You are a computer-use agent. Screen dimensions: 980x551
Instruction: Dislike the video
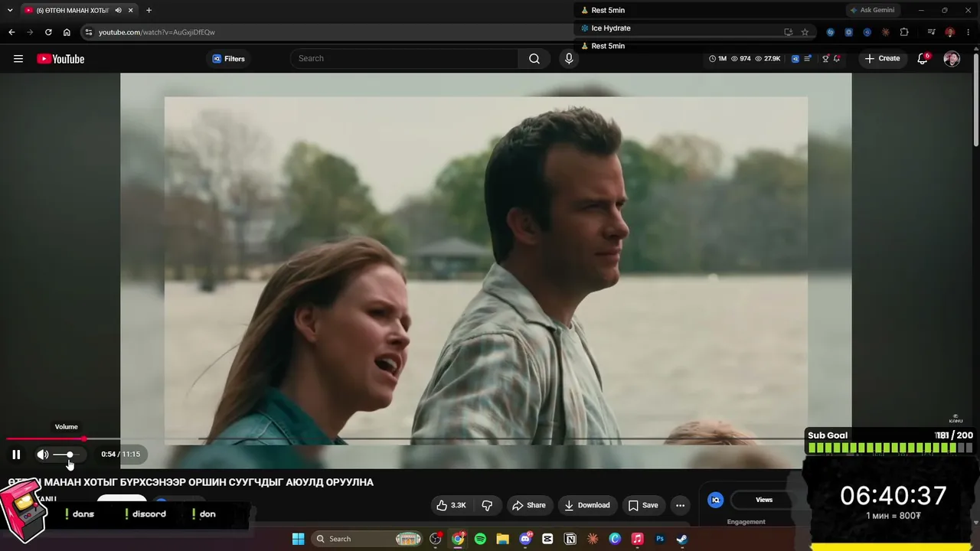click(x=487, y=505)
